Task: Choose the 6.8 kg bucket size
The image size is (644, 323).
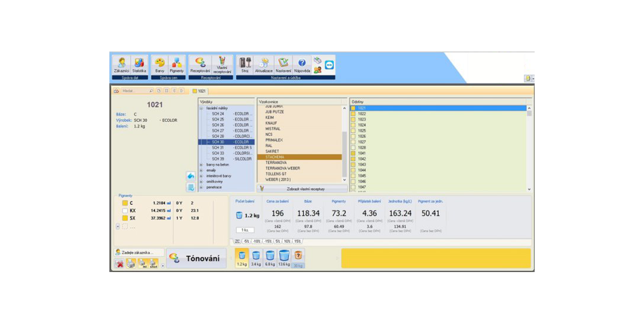Action: pyautogui.click(x=270, y=257)
